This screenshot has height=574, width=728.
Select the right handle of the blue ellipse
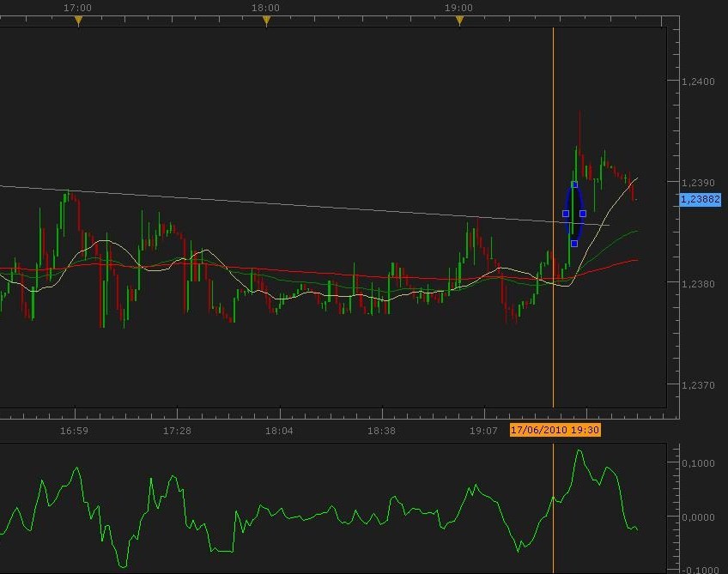tap(583, 214)
